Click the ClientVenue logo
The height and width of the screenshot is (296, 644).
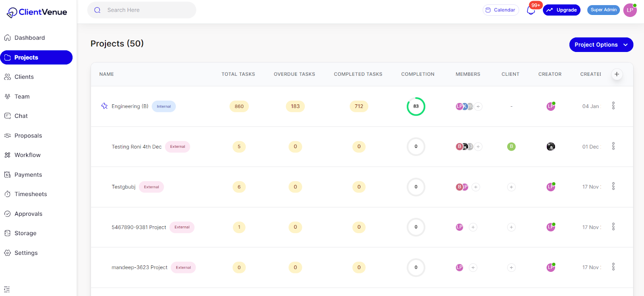tap(37, 12)
